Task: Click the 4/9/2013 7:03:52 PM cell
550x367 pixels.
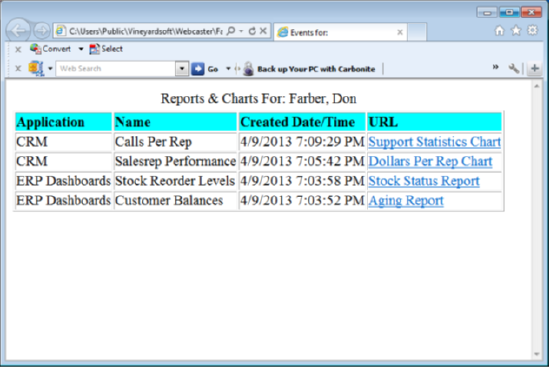Action: pos(302,201)
